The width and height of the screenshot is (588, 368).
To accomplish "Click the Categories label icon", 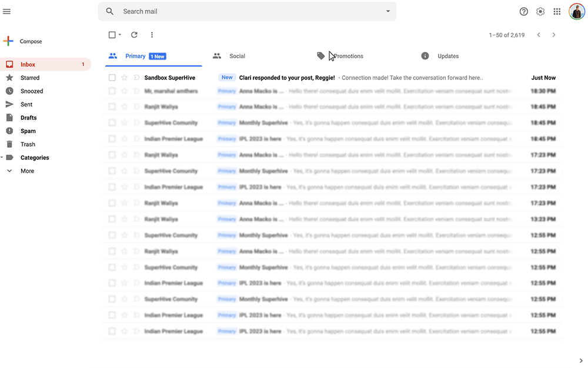I will point(10,157).
